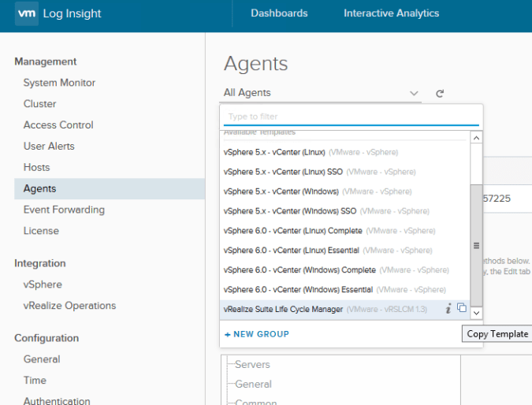Collapse the All Agents dropdown
Image resolution: width=532 pixels, height=405 pixels.
415,93
